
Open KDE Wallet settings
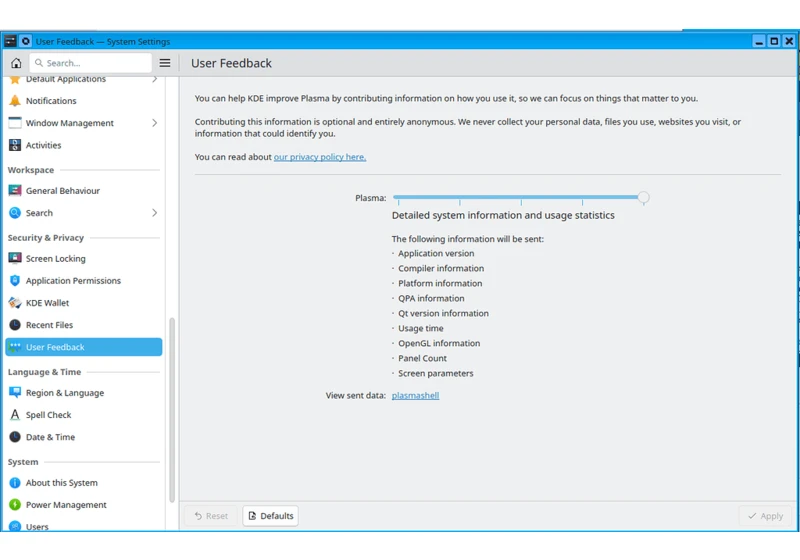point(84,302)
